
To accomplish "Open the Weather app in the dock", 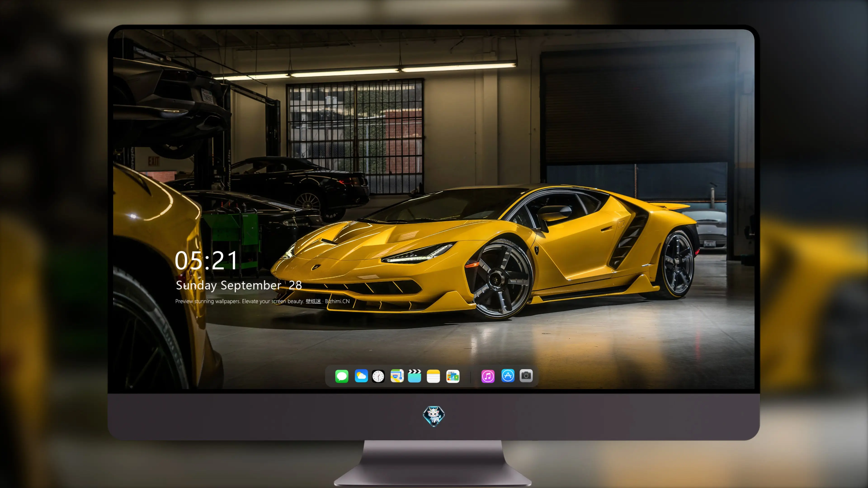I will (x=361, y=376).
